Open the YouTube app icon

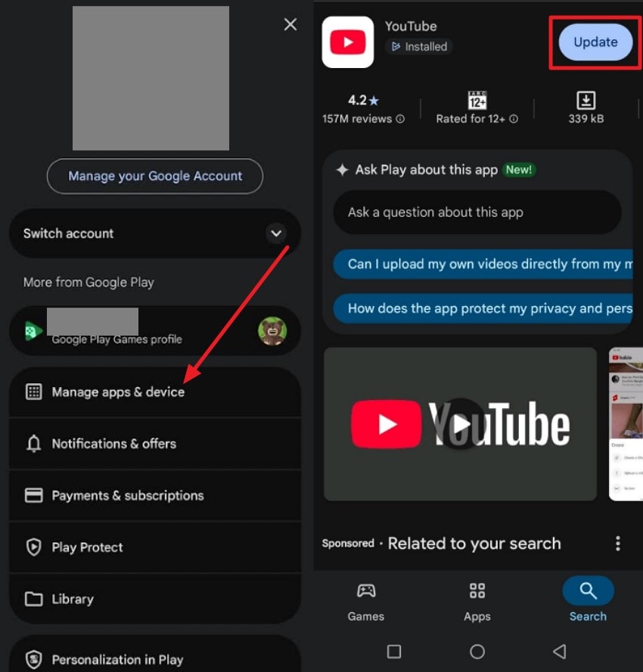coord(347,42)
